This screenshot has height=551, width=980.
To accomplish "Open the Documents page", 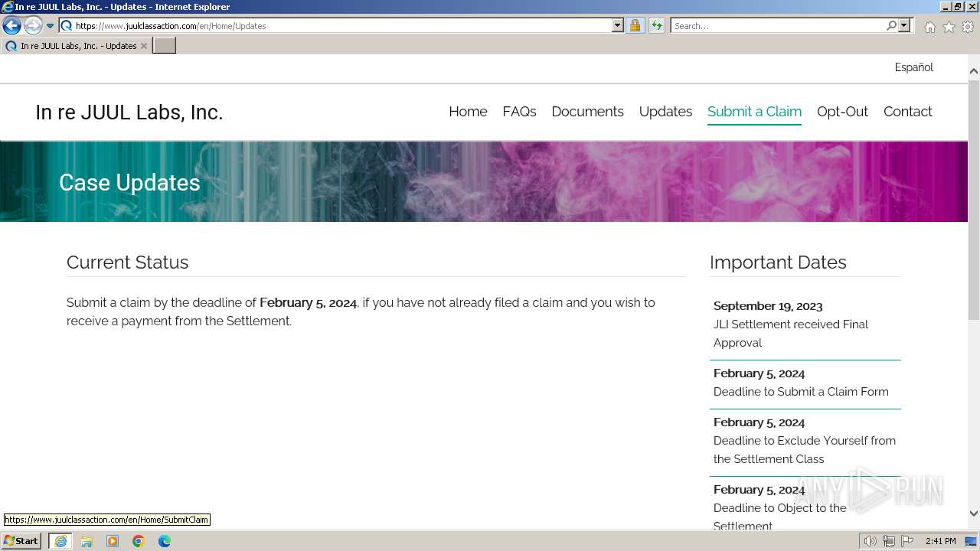I will [587, 112].
